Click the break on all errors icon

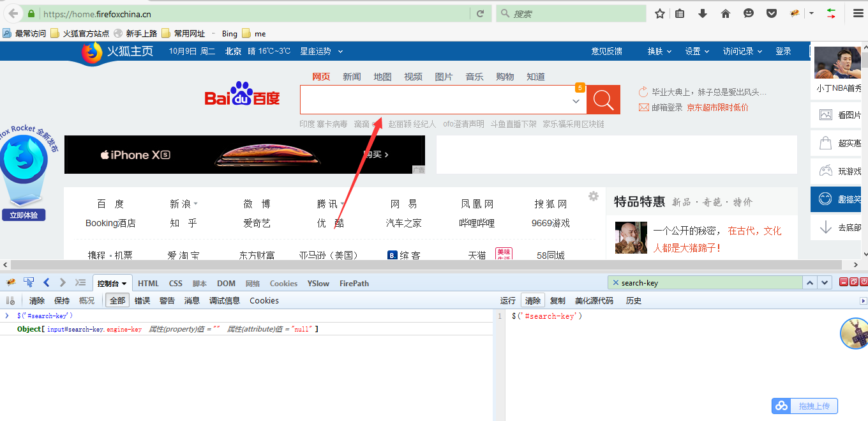(x=10, y=300)
